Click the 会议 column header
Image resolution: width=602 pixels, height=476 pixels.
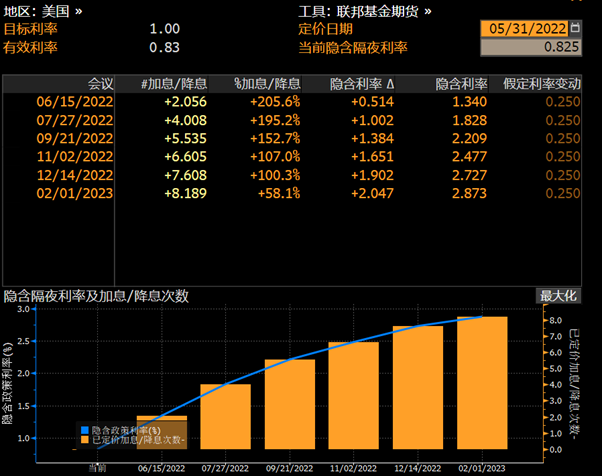point(101,83)
